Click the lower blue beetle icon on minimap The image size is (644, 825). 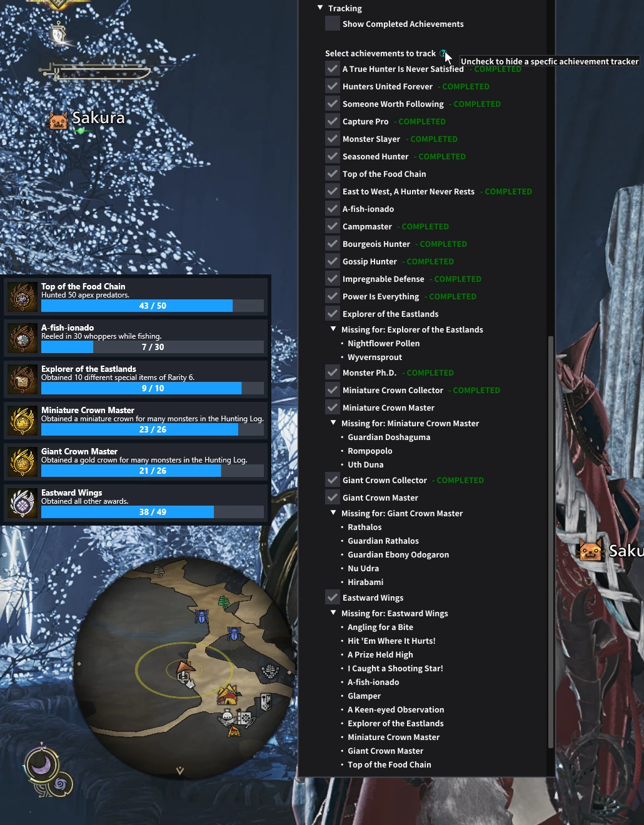234,634
